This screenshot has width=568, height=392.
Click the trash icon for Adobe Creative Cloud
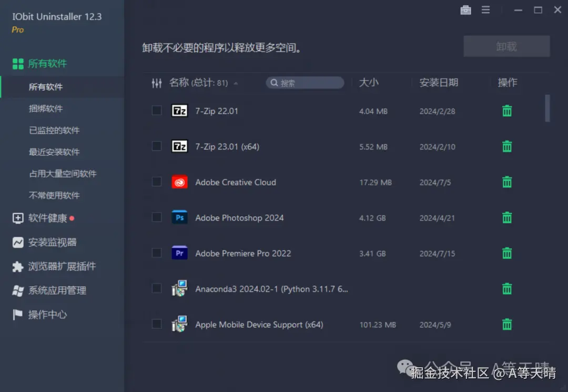click(507, 182)
